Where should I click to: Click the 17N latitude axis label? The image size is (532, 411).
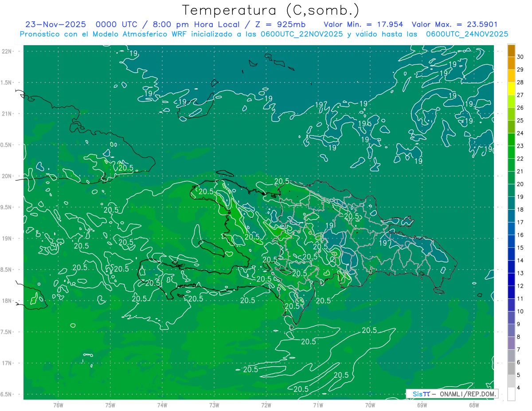click(x=7, y=363)
